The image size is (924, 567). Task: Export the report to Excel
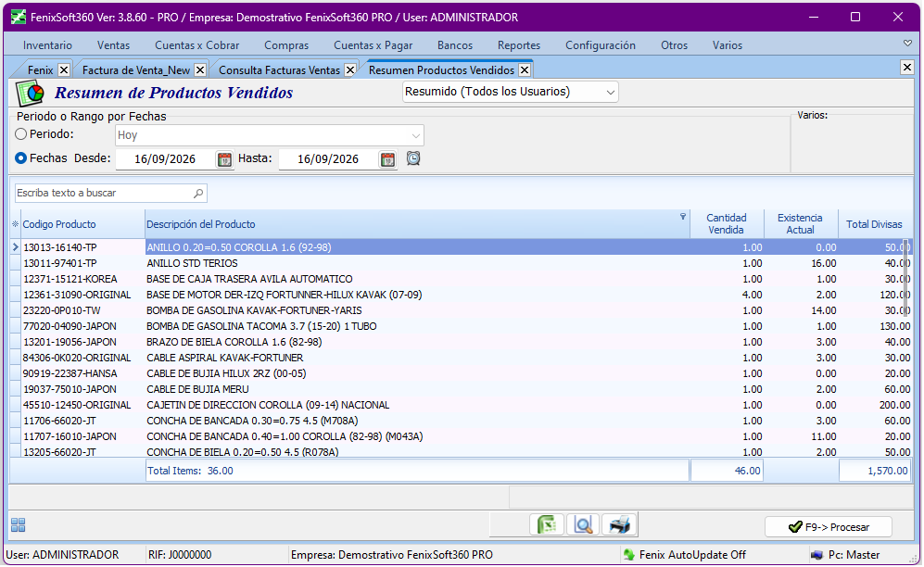pos(547,525)
